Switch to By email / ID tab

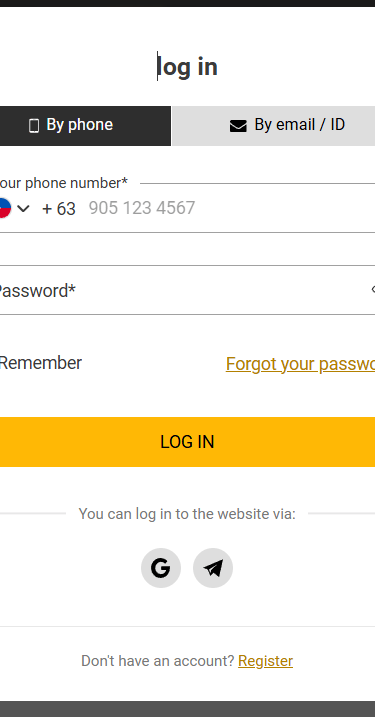pos(274,126)
